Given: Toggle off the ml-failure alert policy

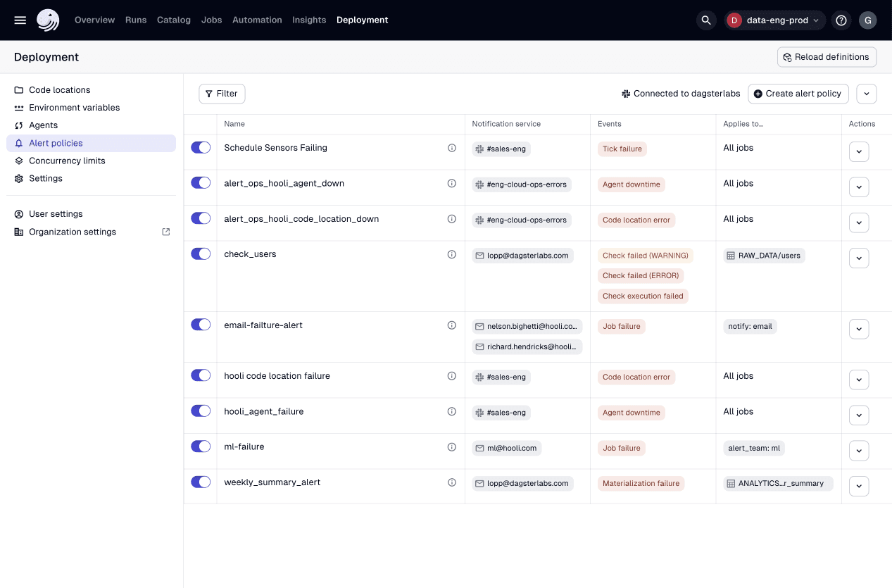Looking at the screenshot, I should coord(201,446).
